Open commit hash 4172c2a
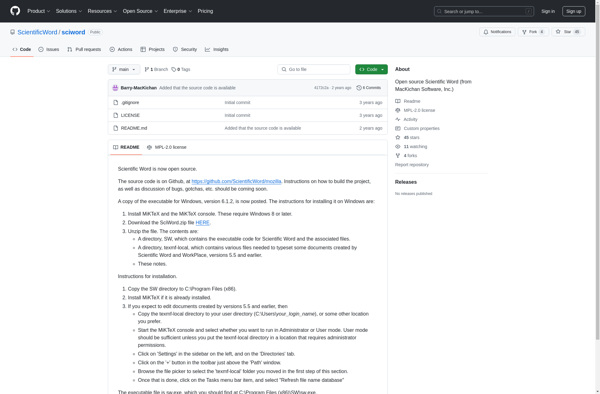 click(321, 88)
